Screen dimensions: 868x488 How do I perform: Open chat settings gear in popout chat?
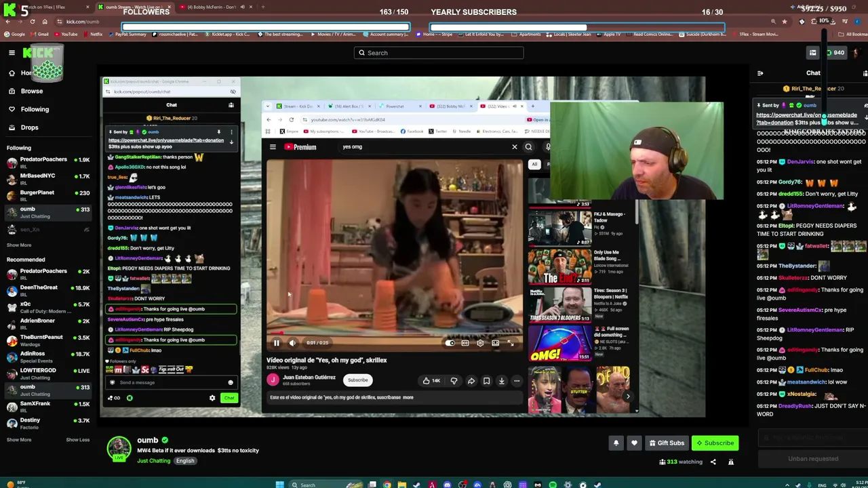[212, 399]
